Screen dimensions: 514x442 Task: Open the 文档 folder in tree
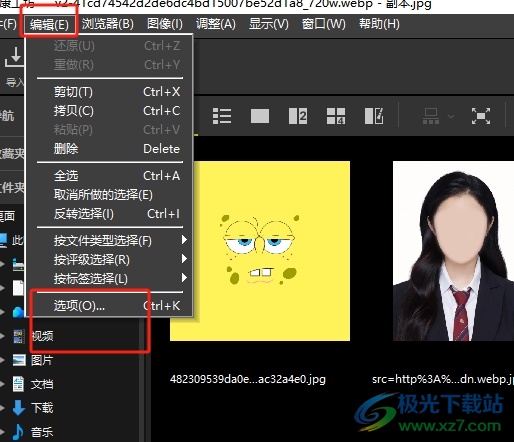[x=42, y=384]
